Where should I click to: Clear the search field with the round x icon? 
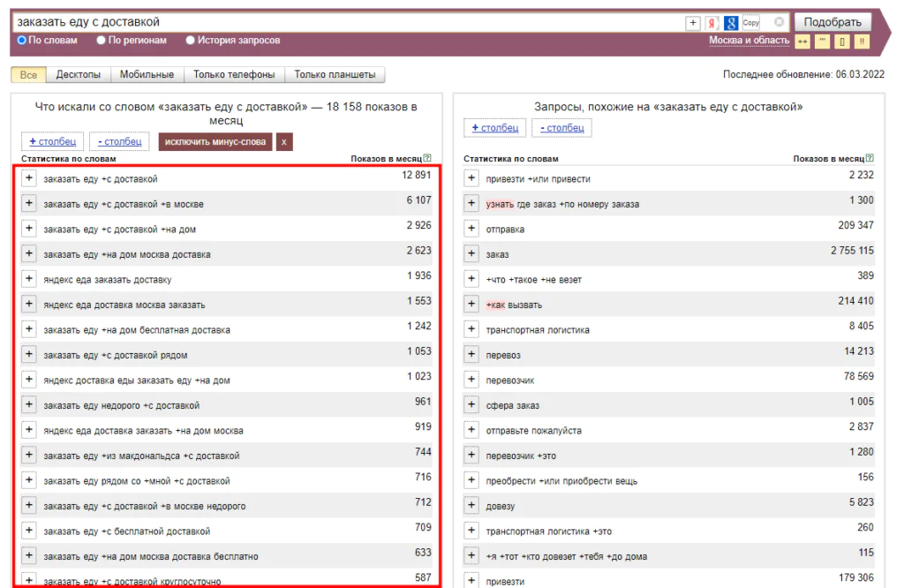[x=779, y=22]
